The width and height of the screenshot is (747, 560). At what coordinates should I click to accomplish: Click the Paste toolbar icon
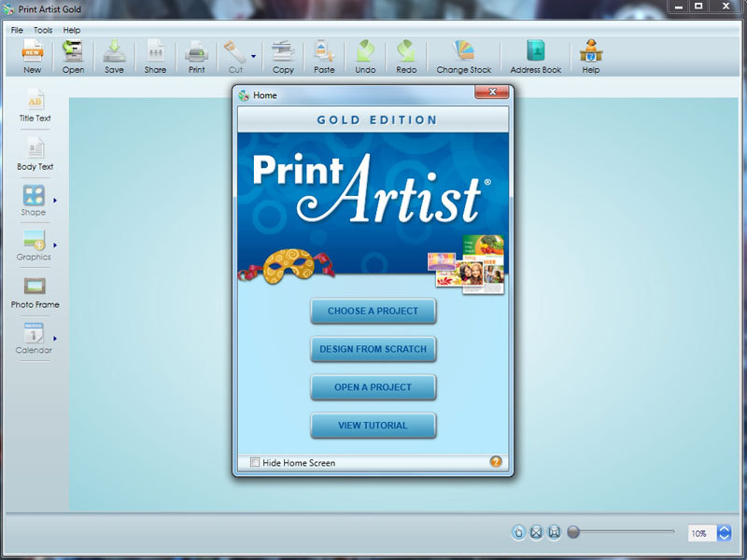pos(324,56)
